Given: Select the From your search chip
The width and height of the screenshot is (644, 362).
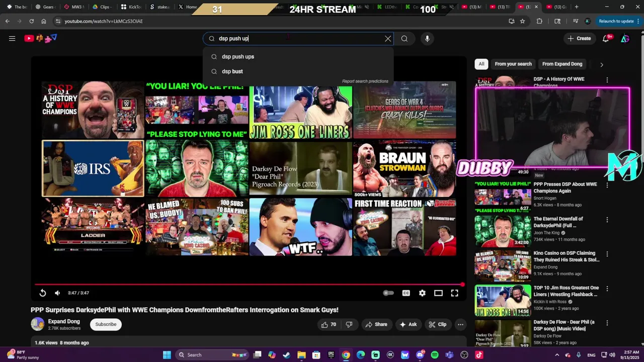Looking at the screenshot, I should [x=513, y=64].
